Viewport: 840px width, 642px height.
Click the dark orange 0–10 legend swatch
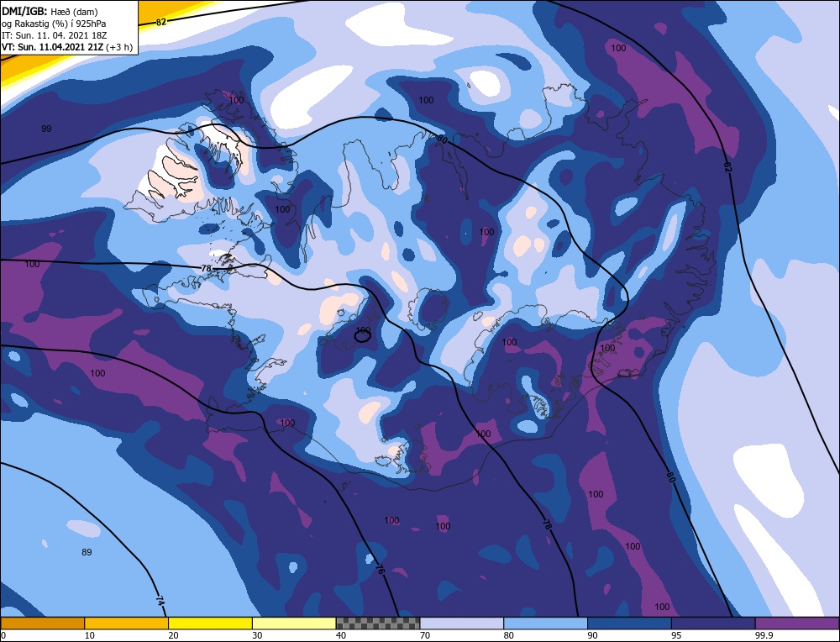point(42,623)
